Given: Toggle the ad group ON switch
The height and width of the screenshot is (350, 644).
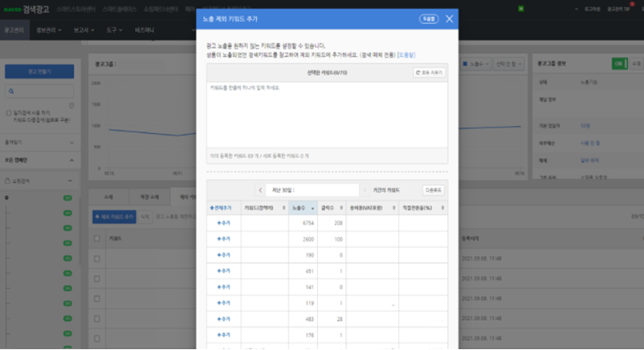Looking at the screenshot, I should [620, 63].
